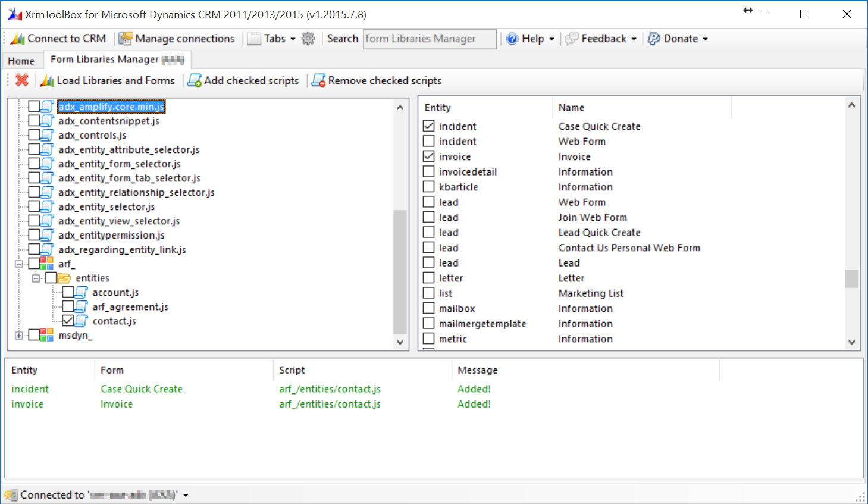This screenshot has height=504, width=868.
Task: Click the Load Libraries and Forms icon
Action: pos(47,80)
